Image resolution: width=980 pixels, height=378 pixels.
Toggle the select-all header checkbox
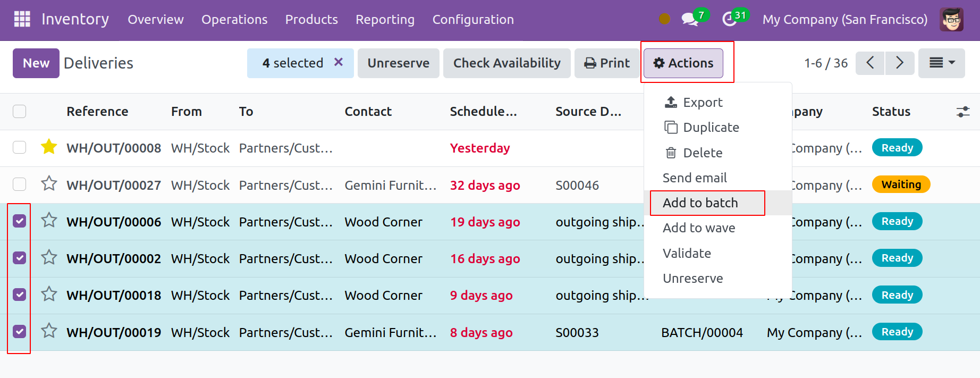[20, 112]
